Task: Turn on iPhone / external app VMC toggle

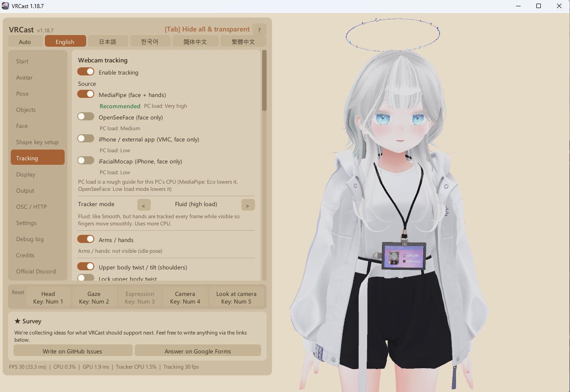Action: [x=86, y=139]
